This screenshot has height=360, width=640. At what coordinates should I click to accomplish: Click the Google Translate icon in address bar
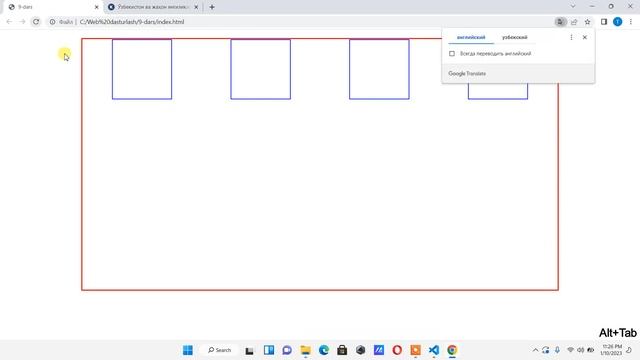pyautogui.click(x=560, y=22)
